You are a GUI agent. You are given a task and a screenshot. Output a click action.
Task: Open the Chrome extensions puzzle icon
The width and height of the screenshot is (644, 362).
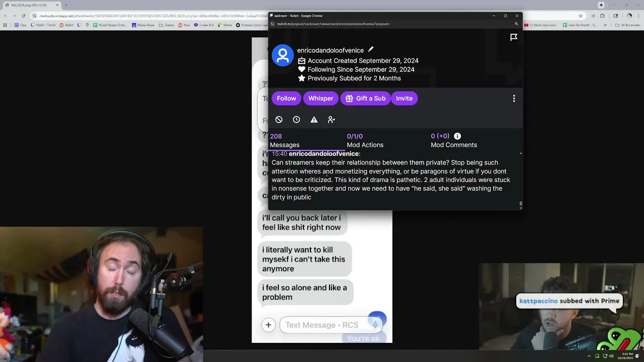coord(602,16)
